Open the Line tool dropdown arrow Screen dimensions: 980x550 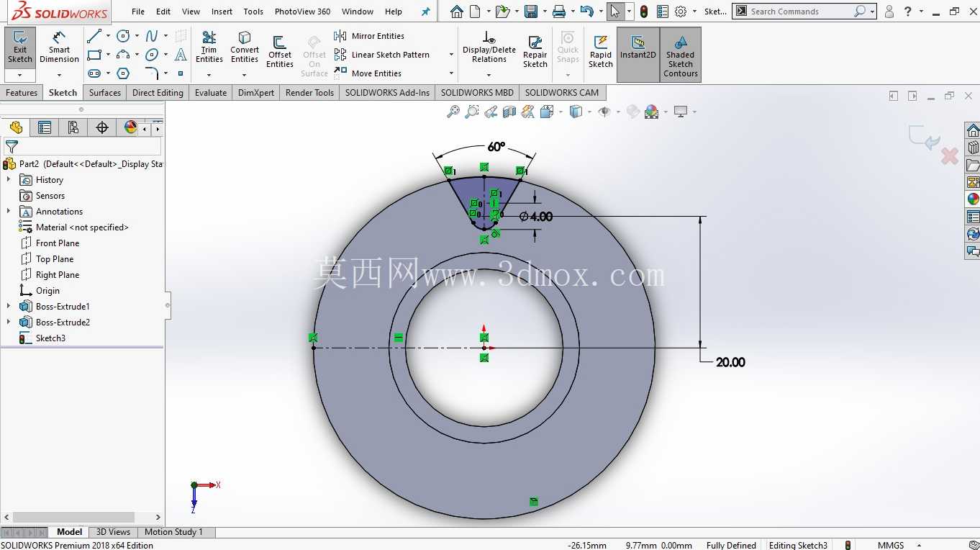pyautogui.click(x=108, y=36)
